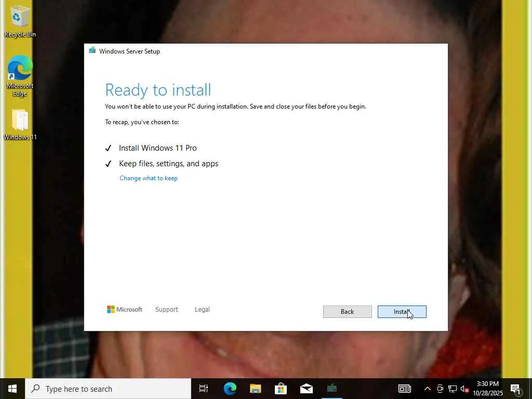Open the network status tray icon

click(453, 389)
